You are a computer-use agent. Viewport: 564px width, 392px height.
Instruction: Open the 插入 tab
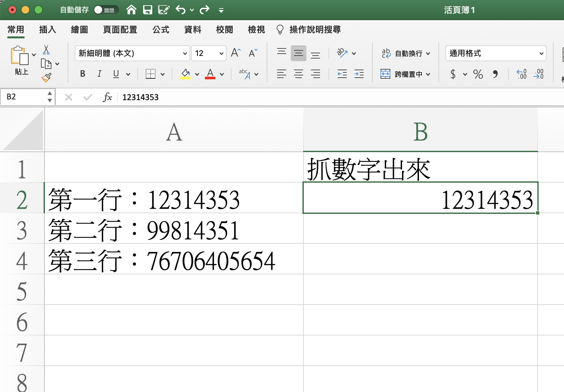[47, 30]
